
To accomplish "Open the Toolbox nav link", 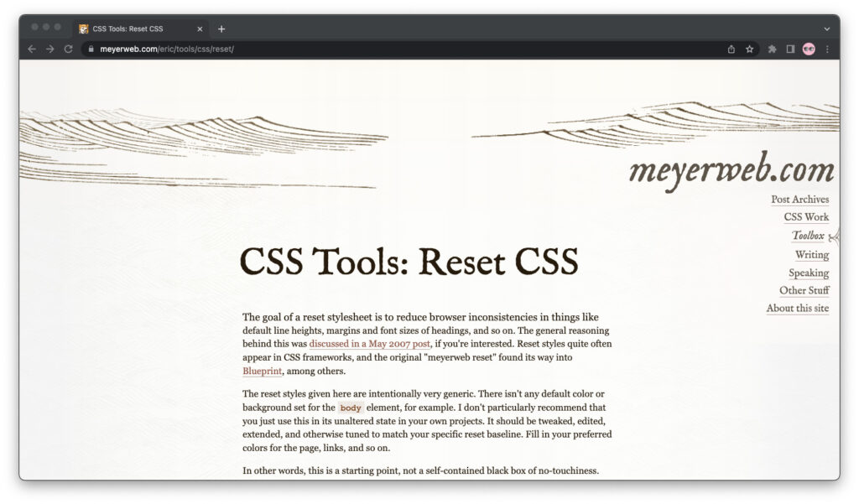I will click(808, 236).
